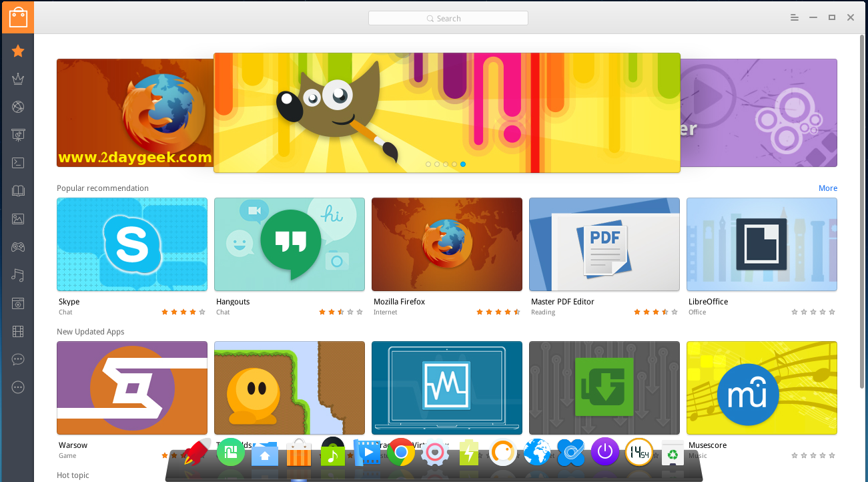
Task: Select the third carousel indicator dot
Action: (446, 164)
